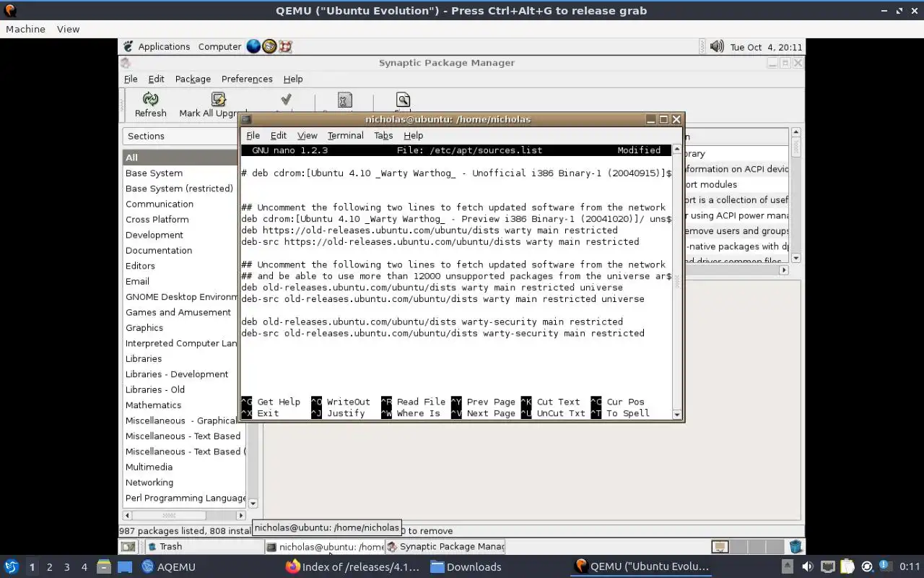Switch to AQEMU in host taskbar
This screenshot has width=924, height=578.
pos(169,566)
